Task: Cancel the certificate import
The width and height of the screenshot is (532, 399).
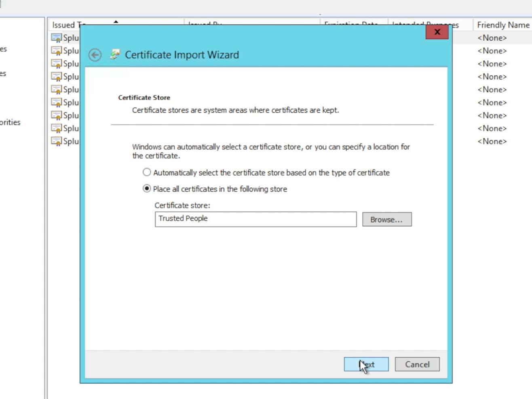Action: [417, 364]
